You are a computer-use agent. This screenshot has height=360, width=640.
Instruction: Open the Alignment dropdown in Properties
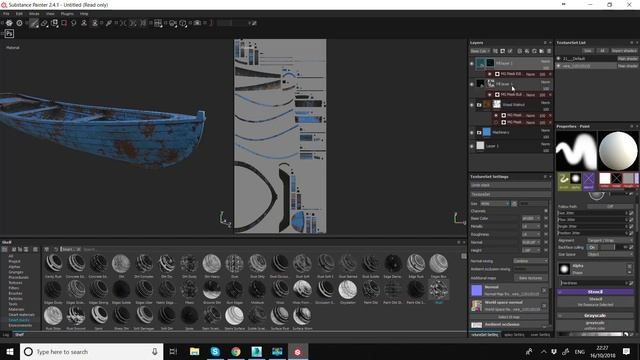coord(610,240)
